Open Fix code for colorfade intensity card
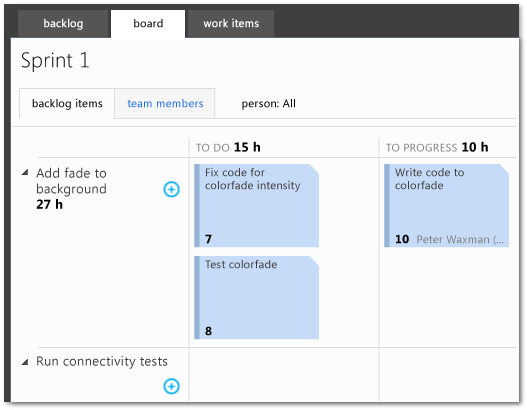 coord(256,206)
